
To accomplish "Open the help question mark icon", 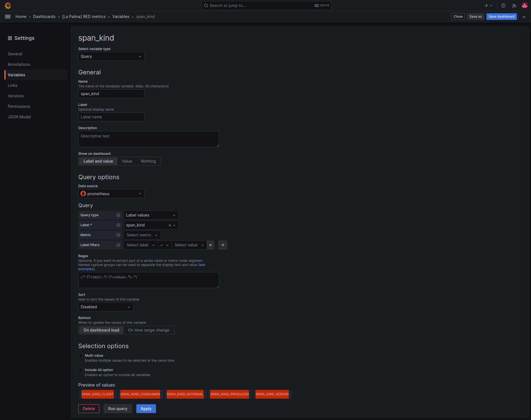I will tap(503, 6).
